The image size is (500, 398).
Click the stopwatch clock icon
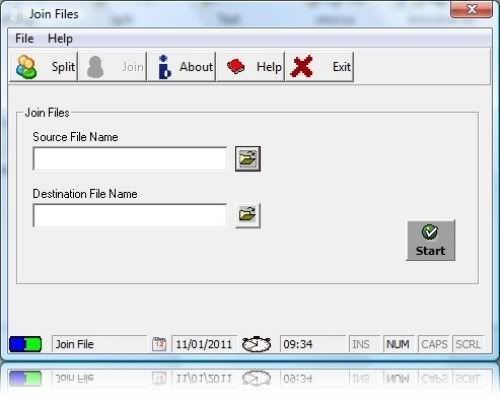pyautogui.click(x=256, y=344)
